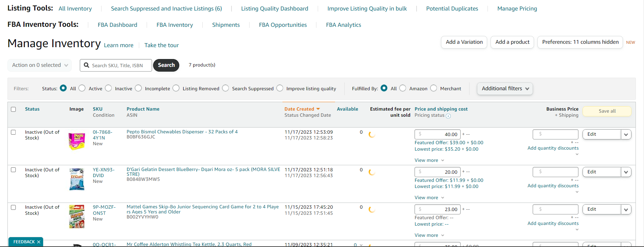Go to Manage Pricing
This screenshot has height=247, width=644.
pos(517,8)
